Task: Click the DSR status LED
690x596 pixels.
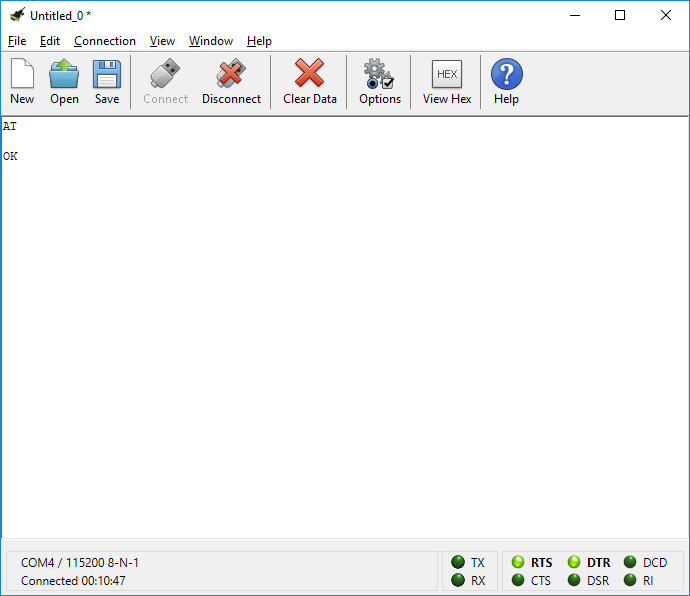Action: (x=574, y=580)
